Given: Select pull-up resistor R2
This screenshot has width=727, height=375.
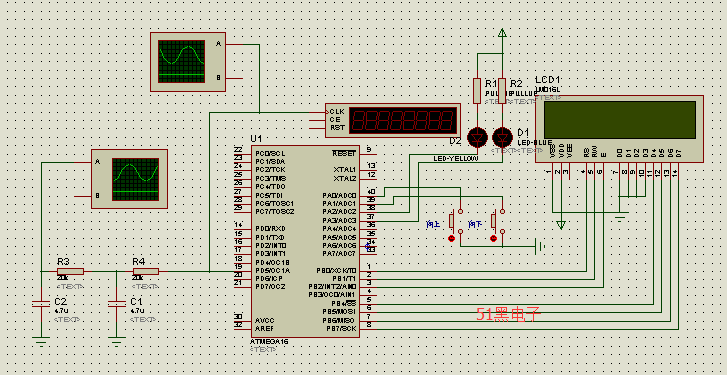Looking at the screenshot, I should point(502,91).
